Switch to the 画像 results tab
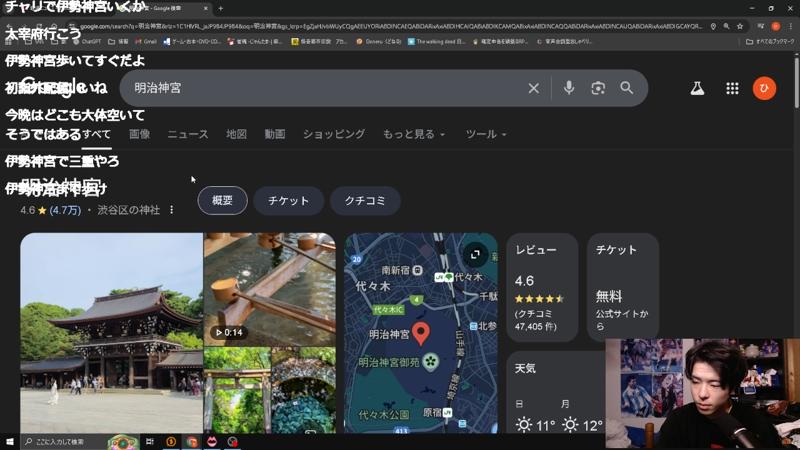This screenshot has width=800, height=450. [x=139, y=134]
